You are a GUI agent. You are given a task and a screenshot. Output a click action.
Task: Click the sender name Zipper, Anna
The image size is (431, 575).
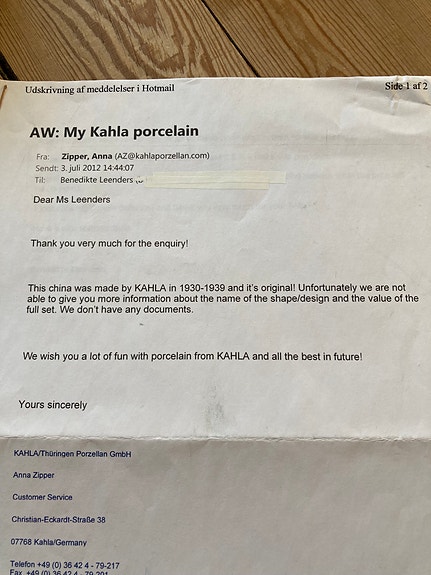87,156
